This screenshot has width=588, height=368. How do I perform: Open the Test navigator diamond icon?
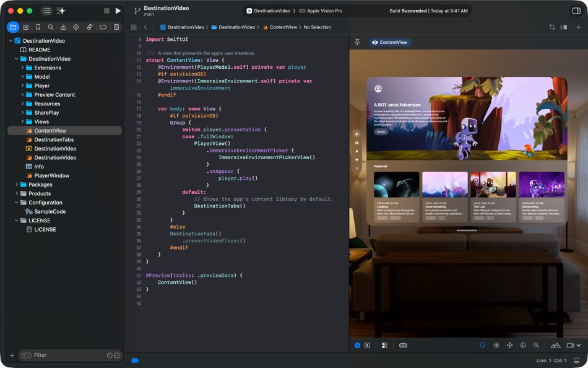pyautogui.click(x=77, y=27)
